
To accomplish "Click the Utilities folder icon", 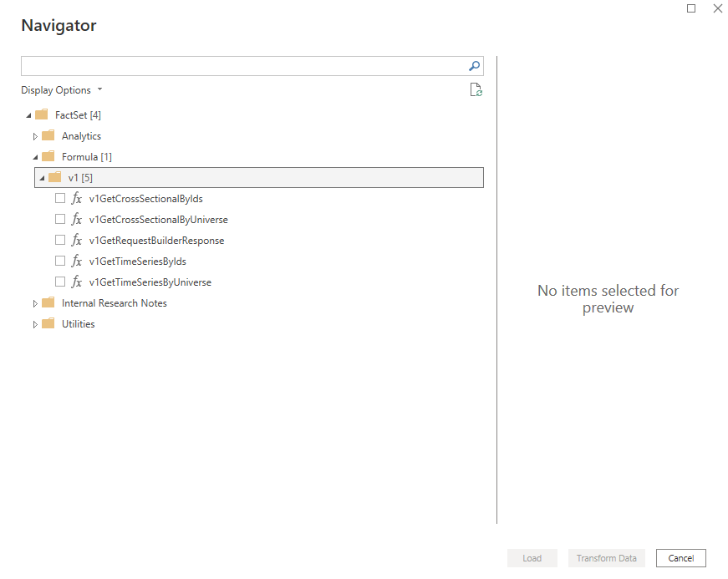I will click(x=48, y=323).
